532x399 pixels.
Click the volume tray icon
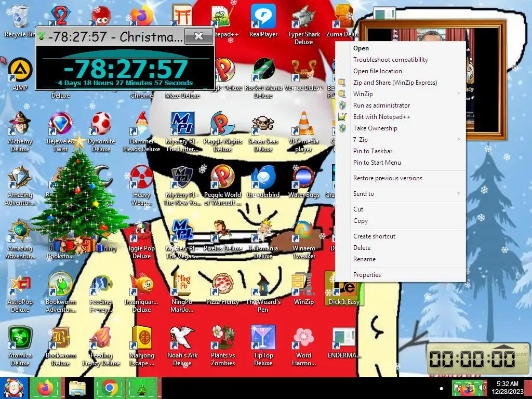(x=482, y=388)
